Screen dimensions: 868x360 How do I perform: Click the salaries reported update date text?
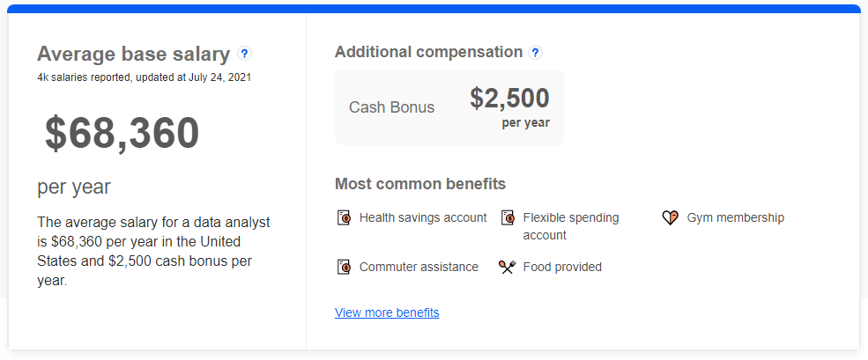pyautogui.click(x=144, y=77)
